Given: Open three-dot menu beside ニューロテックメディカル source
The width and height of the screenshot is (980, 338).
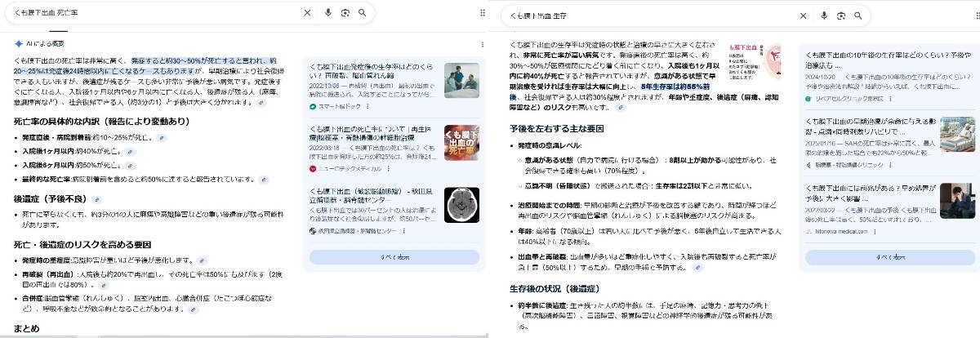Looking at the screenshot, I should (x=384, y=168).
